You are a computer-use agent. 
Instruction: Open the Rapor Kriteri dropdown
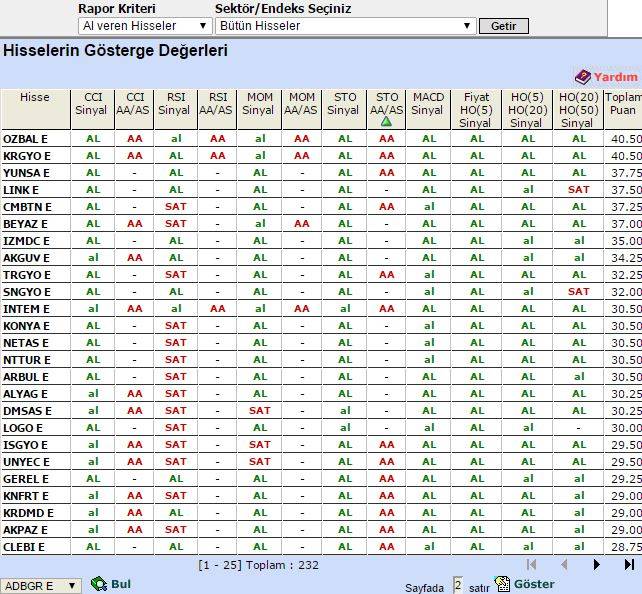[x=145, y=26]
